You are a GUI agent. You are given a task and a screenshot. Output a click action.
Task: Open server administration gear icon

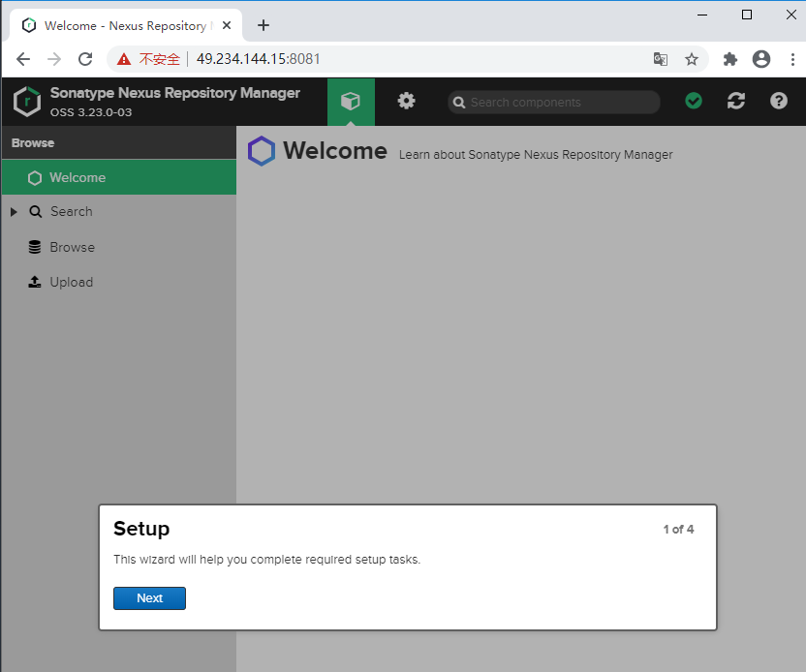click(407, 101)
